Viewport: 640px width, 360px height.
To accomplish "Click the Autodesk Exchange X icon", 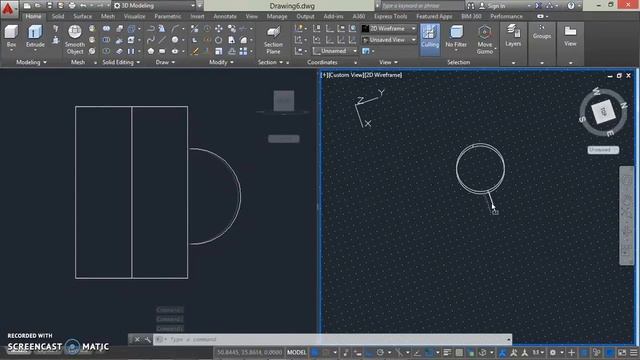I will click(x=539, y=5).
